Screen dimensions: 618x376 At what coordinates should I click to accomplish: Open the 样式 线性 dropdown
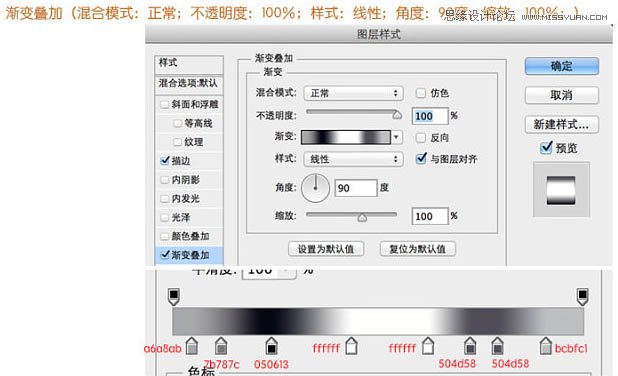pyautogui.click(x=354, y=159)
